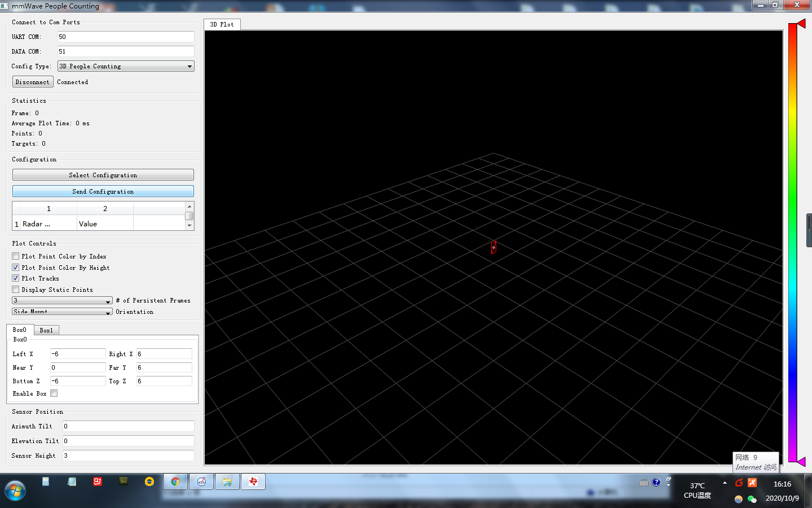Click the blue help question mark icon
The image size is (812, 508).
656,482
